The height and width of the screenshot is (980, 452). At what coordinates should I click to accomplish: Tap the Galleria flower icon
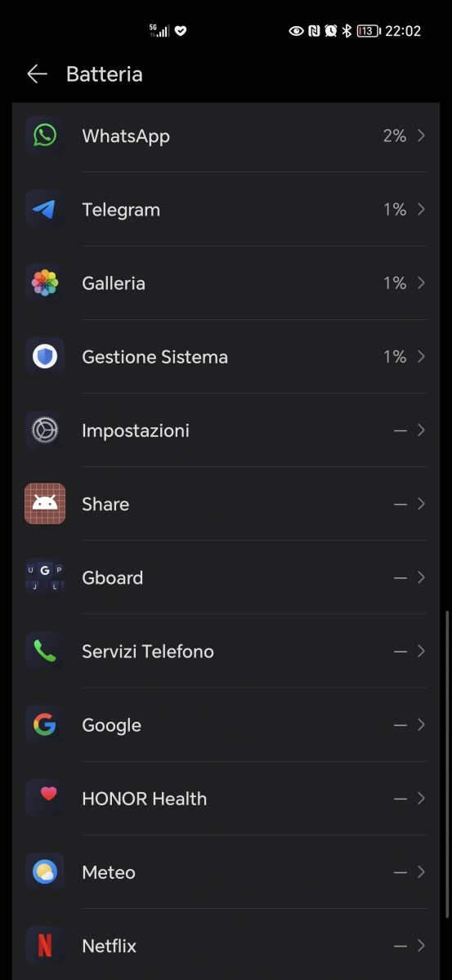45,283
